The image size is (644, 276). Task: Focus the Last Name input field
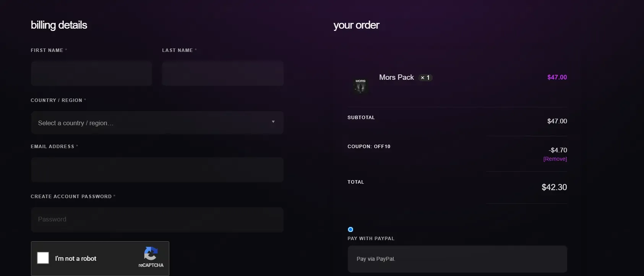[223, 73]
